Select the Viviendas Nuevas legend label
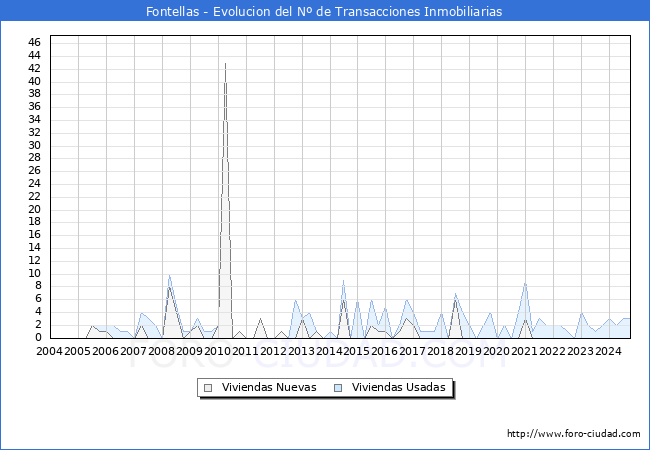The width and height of the screenshot is (650, 450). [269, 388]
